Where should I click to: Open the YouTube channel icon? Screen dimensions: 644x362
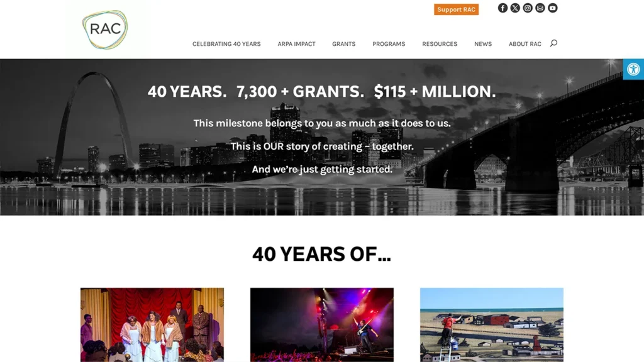(x=552, y=8)
